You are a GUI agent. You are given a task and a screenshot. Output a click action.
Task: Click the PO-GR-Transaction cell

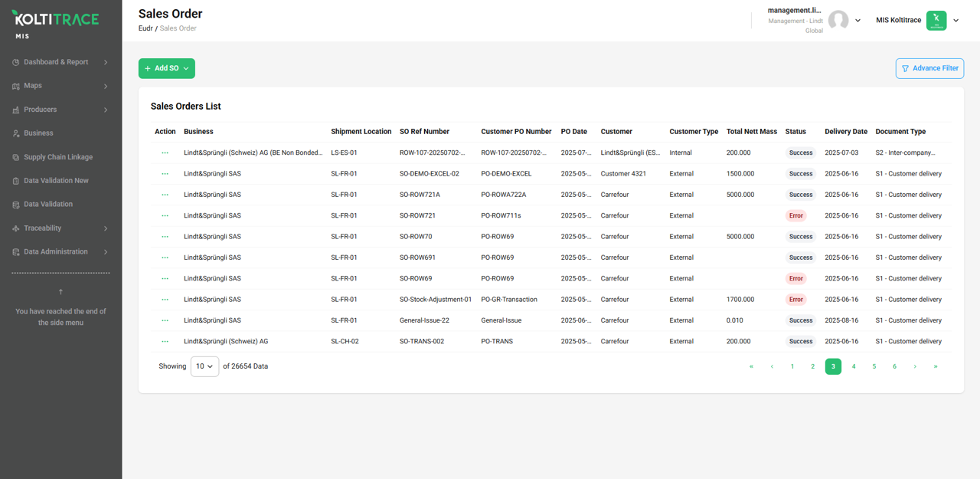pos(509,300)
